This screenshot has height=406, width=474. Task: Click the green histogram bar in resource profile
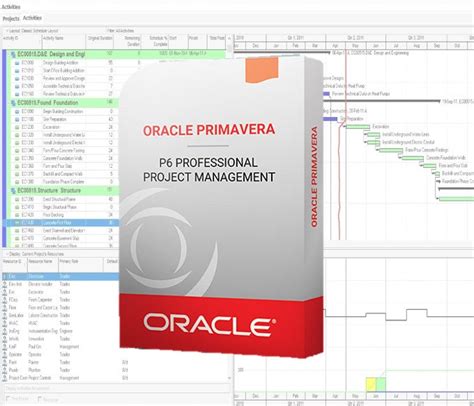381,384
